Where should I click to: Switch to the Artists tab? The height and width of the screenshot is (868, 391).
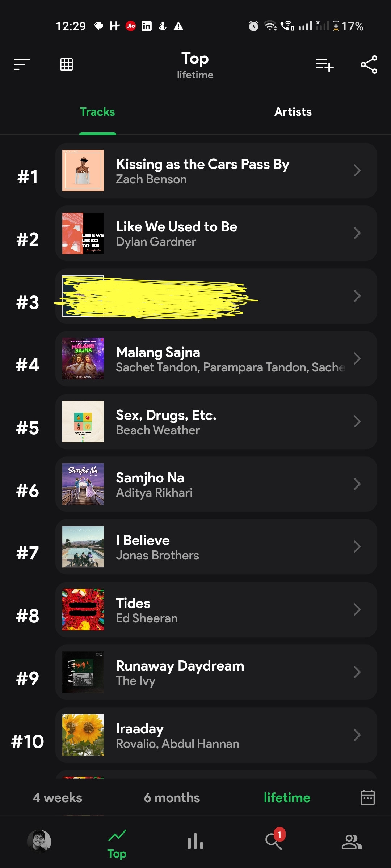293,112
